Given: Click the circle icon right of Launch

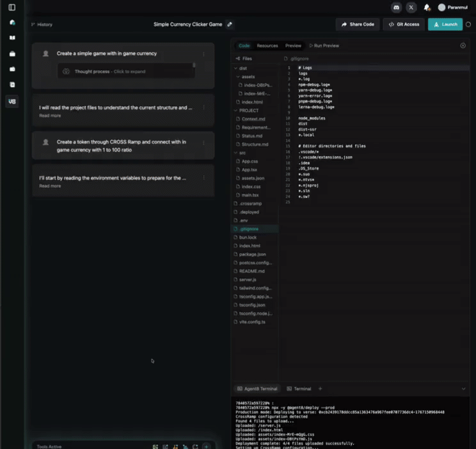Looking at the screenshot, I should point(468,24).
